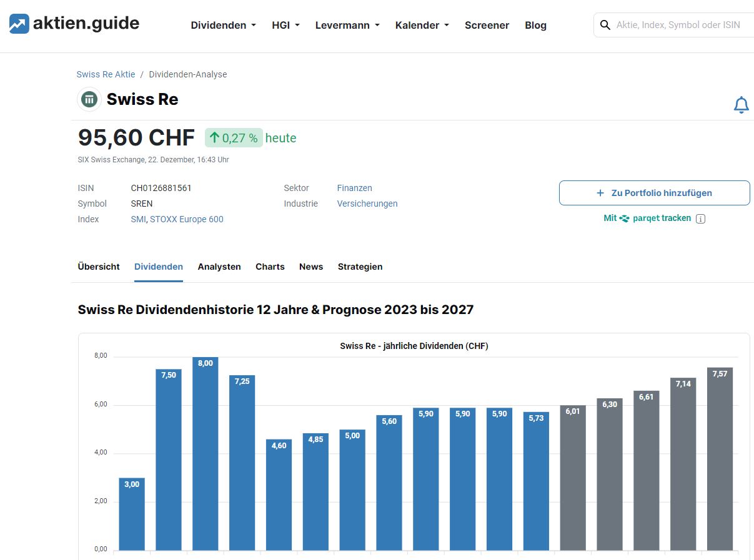754x560 pixels.
Task: Click the 4,85 dividend bar
Action: [315, 491]
